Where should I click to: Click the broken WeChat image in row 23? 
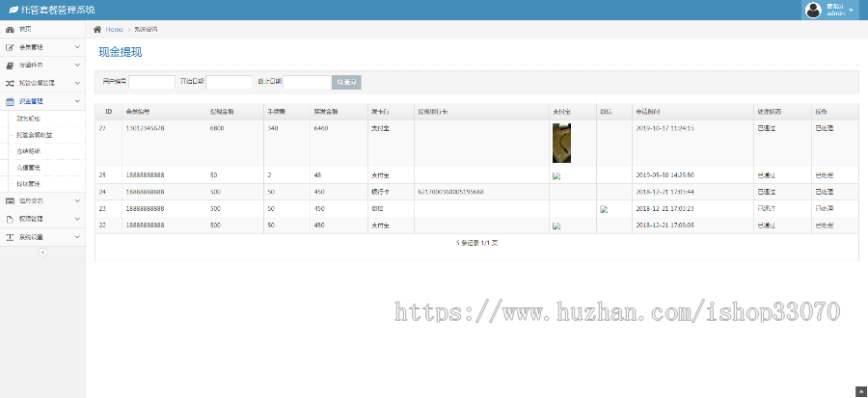604,209
